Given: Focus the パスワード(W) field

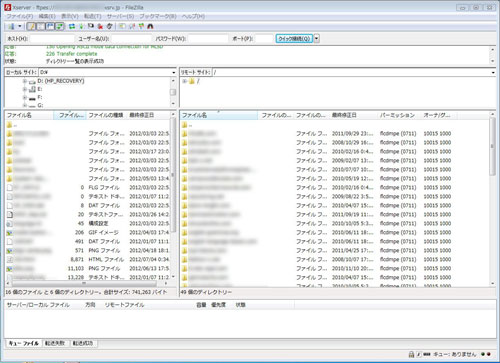Looking at the screenshot, I should click(208, 39).
